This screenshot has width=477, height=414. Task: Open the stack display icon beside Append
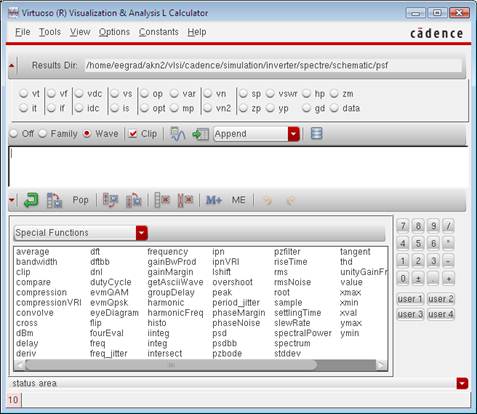316,134
